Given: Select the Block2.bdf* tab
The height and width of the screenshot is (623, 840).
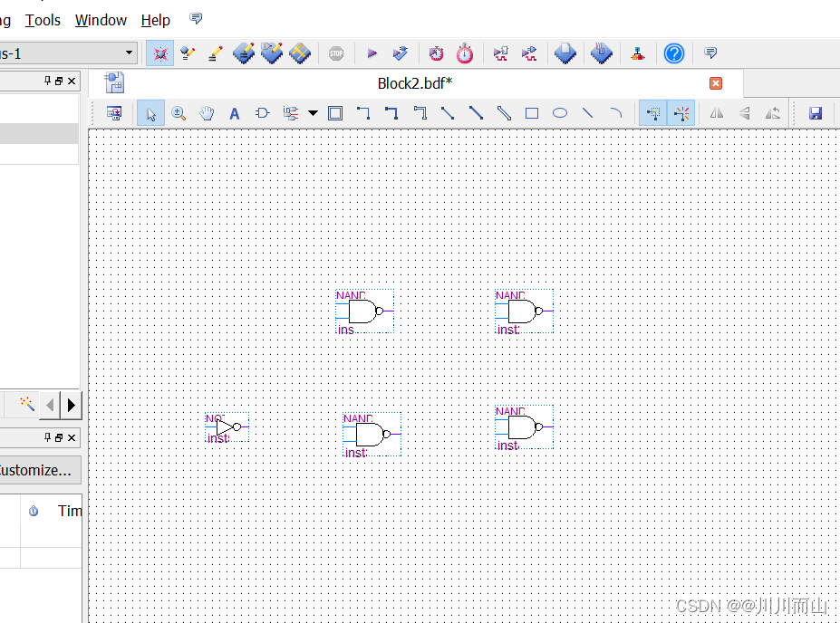Looking at the screenshot, I should point(415,83).
